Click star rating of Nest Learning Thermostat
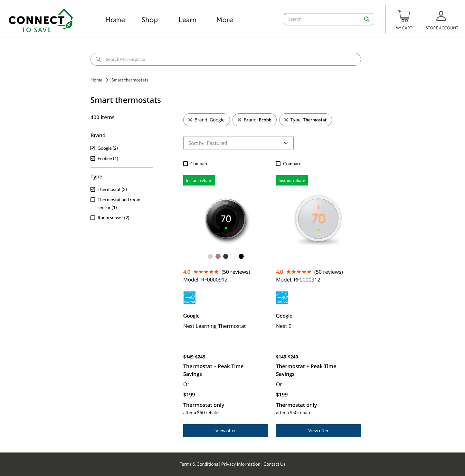 coord(206,272)
